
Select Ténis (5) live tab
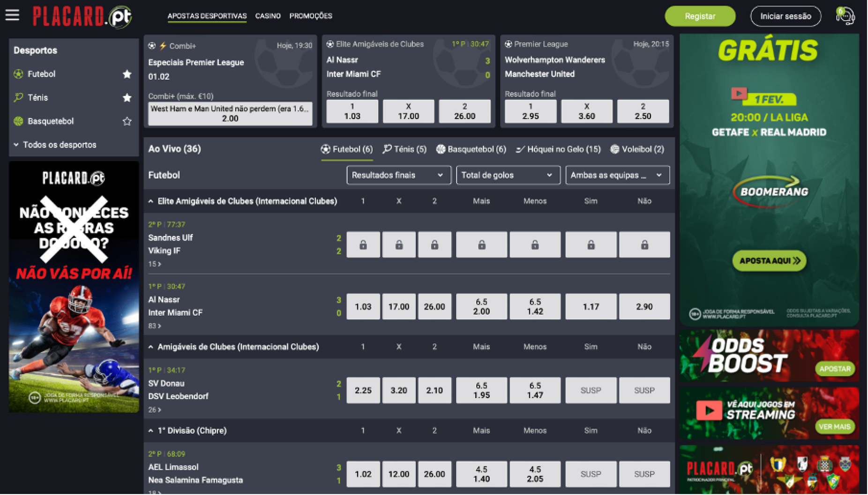[405, 149]
